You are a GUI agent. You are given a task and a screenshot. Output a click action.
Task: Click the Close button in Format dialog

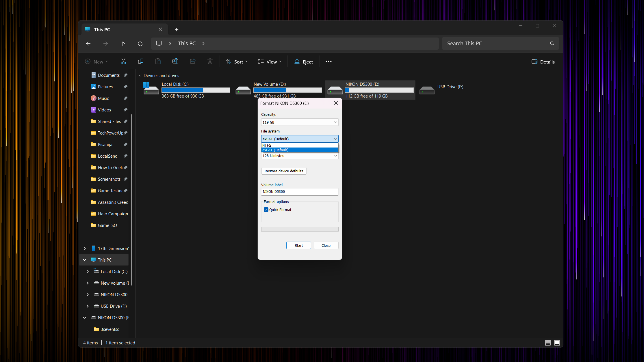326,246
